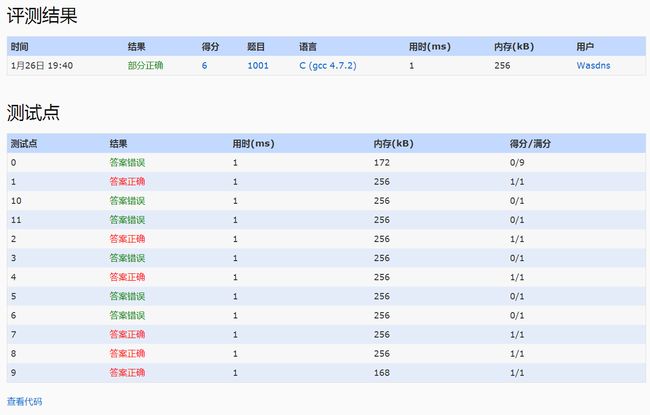Click the 时间 column header
Viewport: 650px width, 415px height.
click(19, 46)
